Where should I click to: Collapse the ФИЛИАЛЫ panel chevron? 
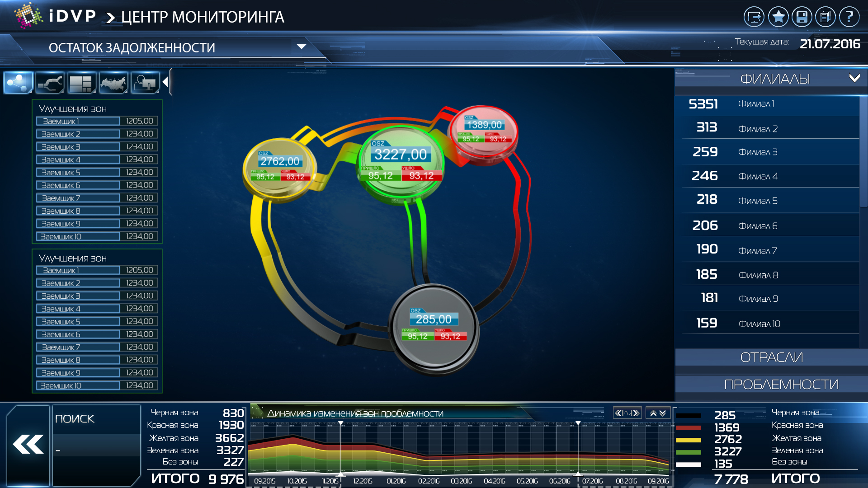click(854, 78)
